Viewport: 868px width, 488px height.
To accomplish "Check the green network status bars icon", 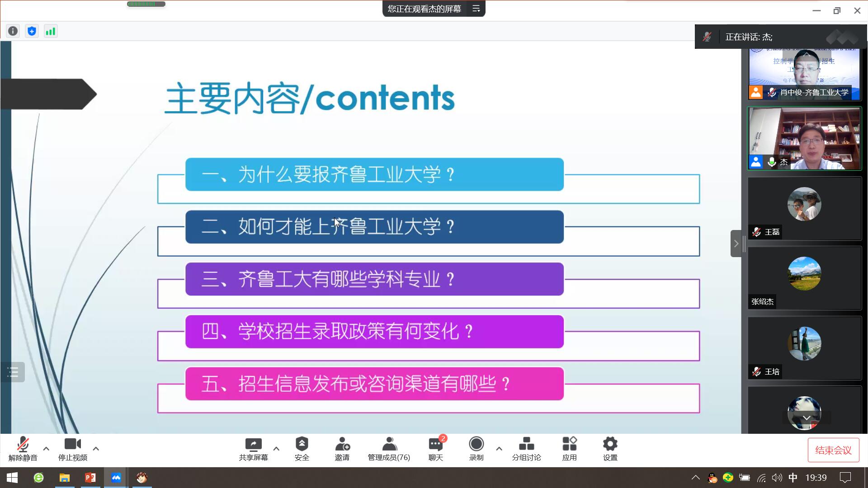I will (x=51, y=31).
